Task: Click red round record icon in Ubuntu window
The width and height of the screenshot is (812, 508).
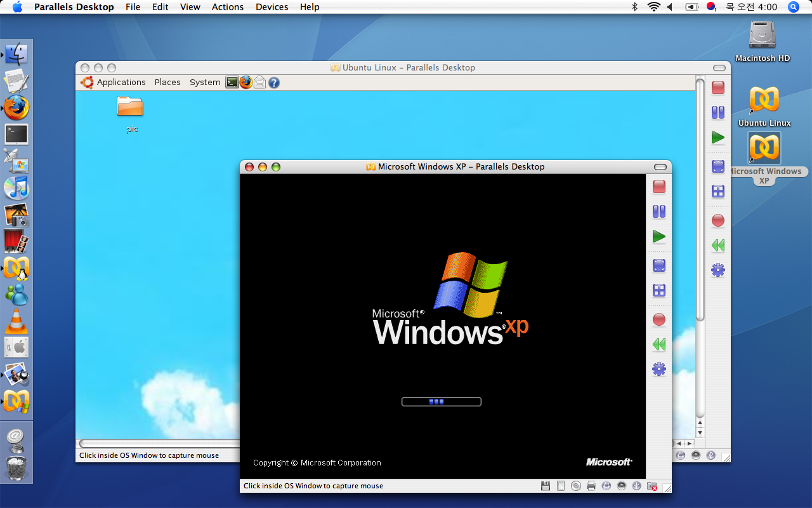Action: pyautogui.click(x=718, y=220)
